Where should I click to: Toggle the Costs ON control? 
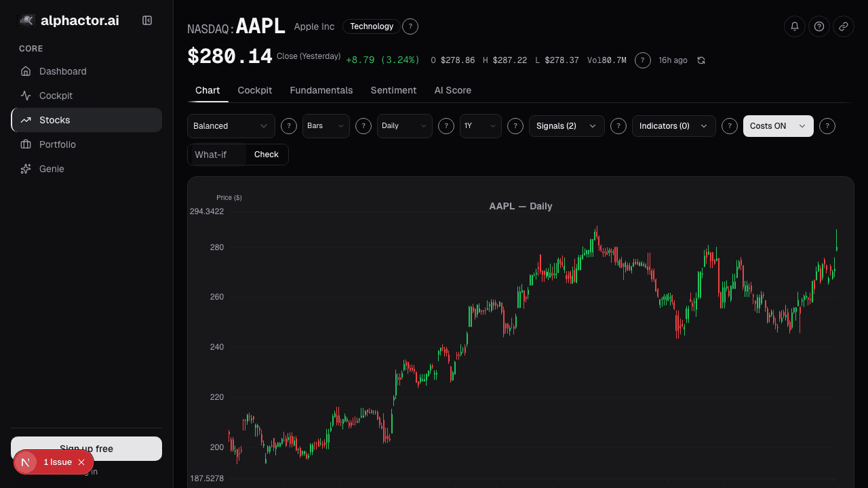[x=778, y=126]
